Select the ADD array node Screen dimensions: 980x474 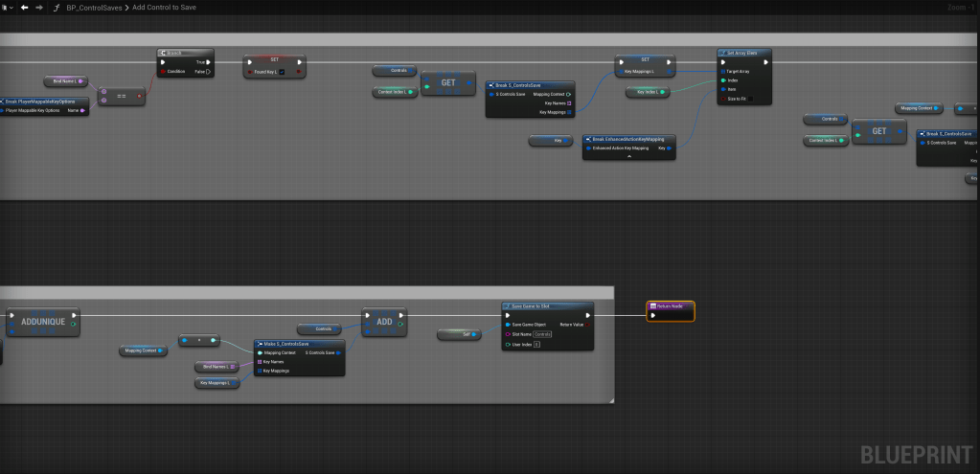coord(383,322)
